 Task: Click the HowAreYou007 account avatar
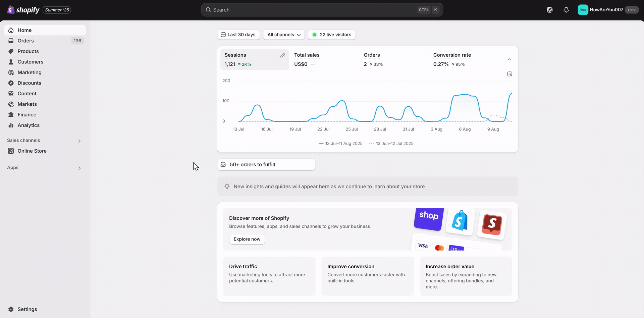pyautogui.click(x=583, y=10)
